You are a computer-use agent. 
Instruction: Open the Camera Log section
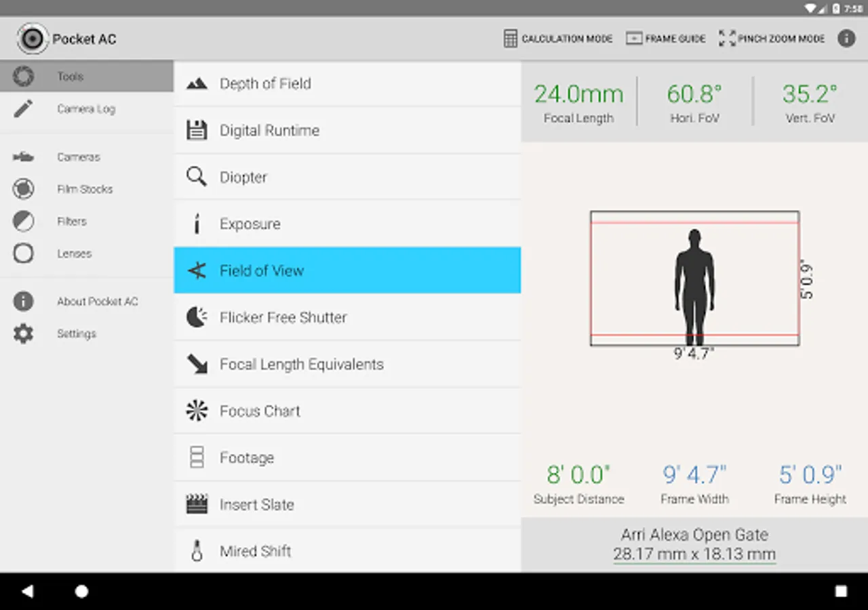click(x=87, y=108)
